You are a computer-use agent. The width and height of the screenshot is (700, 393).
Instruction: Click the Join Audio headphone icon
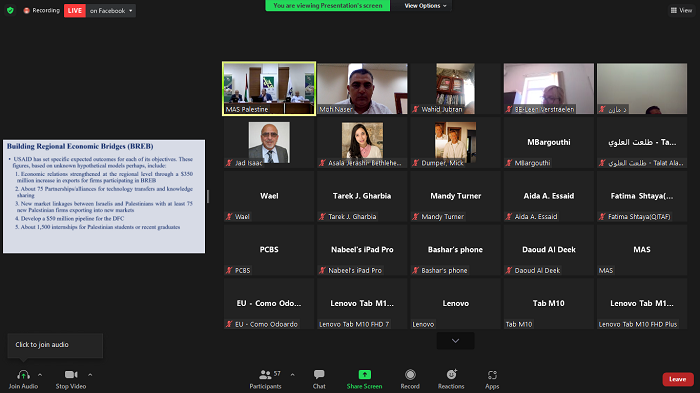[23, 375]
